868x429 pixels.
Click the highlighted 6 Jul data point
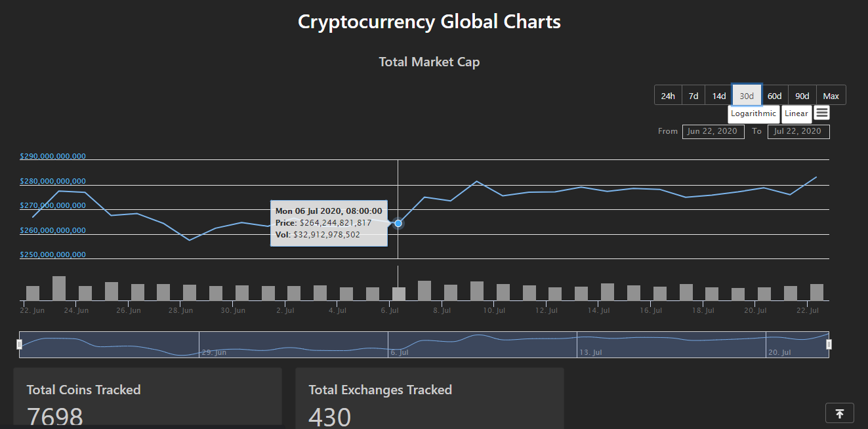[398, 224]
